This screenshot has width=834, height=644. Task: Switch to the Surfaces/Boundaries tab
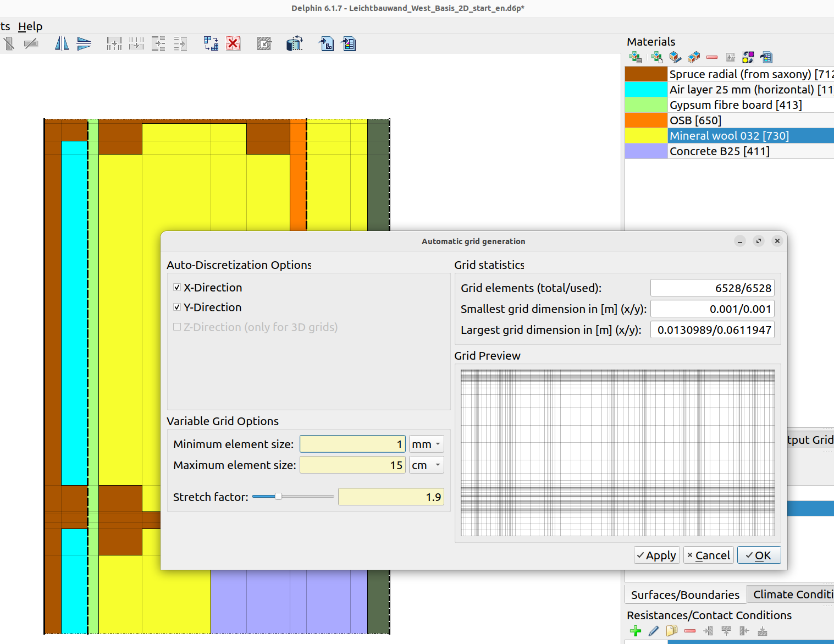(x=685, y=595)
